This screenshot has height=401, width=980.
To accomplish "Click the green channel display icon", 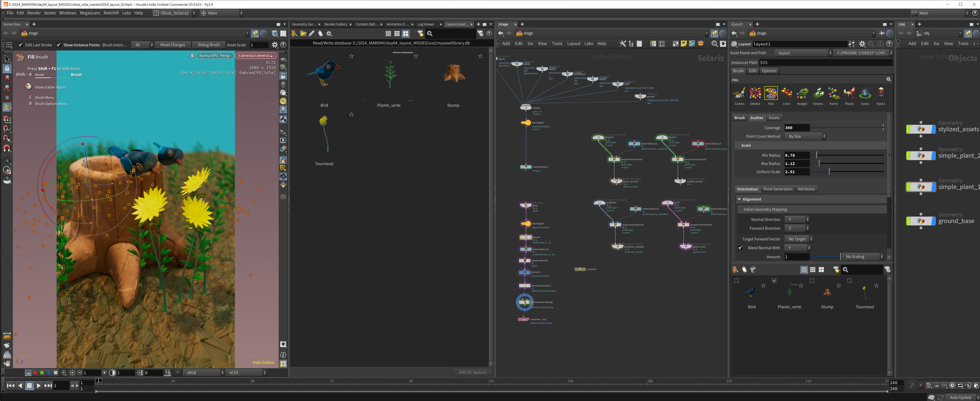I will 42,373.
